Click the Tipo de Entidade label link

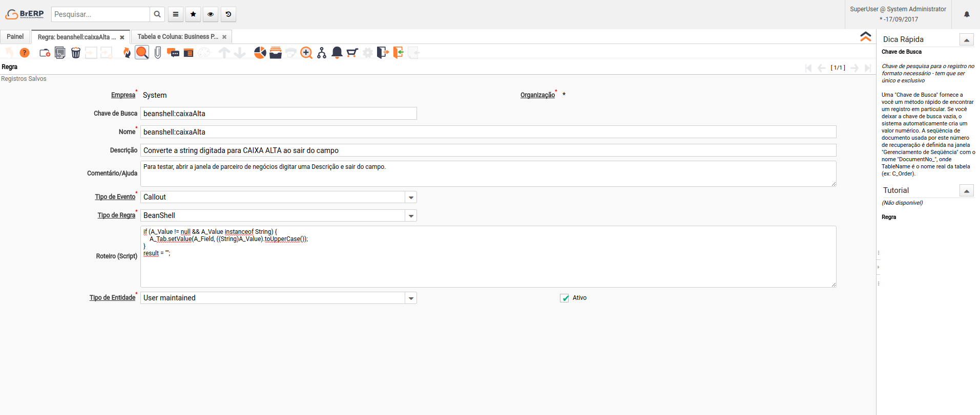click(113, 298)
